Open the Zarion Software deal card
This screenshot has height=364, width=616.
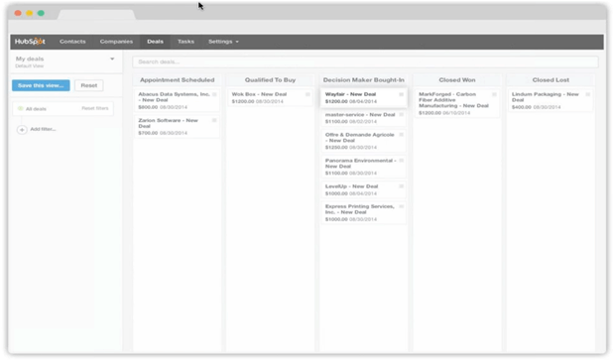click(x=177, y=126)
